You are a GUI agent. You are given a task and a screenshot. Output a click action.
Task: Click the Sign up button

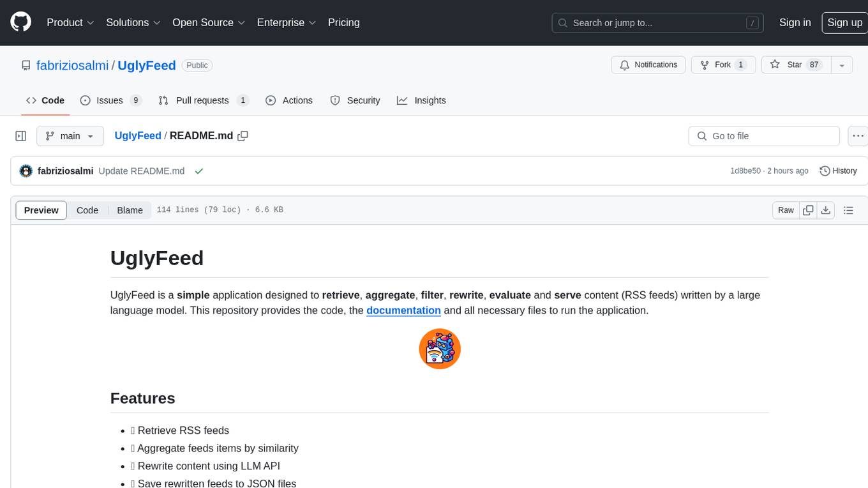[844, 22]
